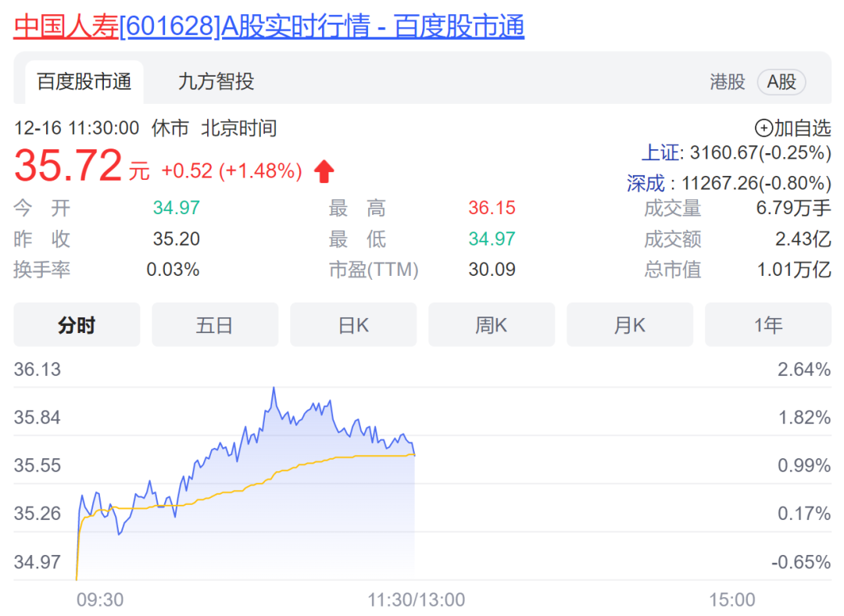Click the percent axis label 1.82%
Screen dimensions: 844x616
tap(804, 417)
